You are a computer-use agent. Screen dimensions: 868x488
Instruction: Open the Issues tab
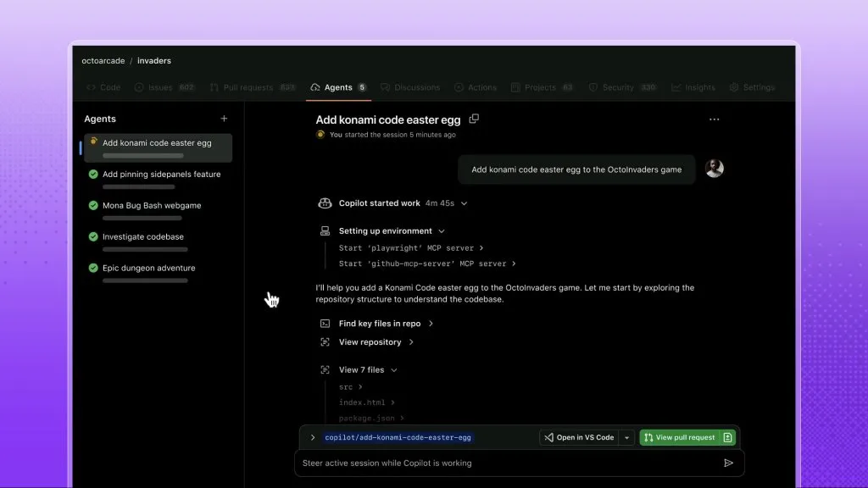164,87
